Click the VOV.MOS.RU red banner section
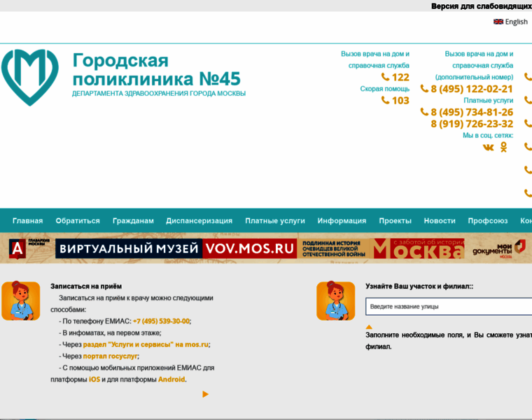The width and height of the screenshot is (532, 420). coord(250,248)
